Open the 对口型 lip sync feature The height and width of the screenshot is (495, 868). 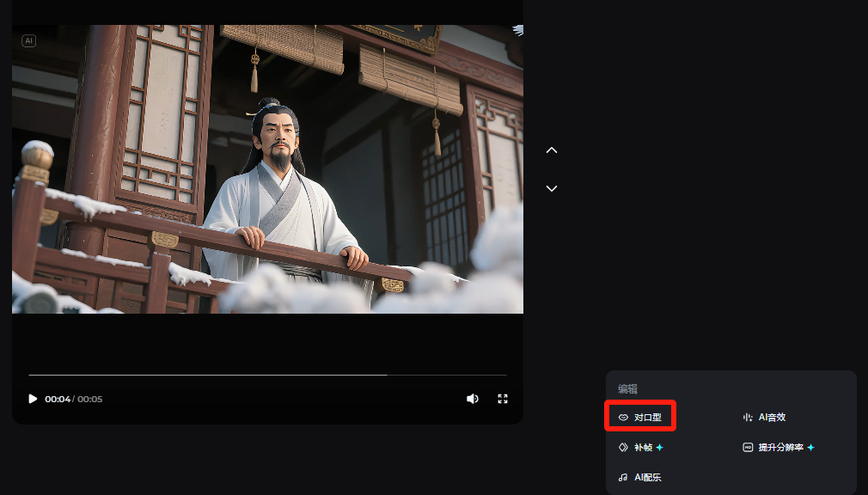point(644,417)
